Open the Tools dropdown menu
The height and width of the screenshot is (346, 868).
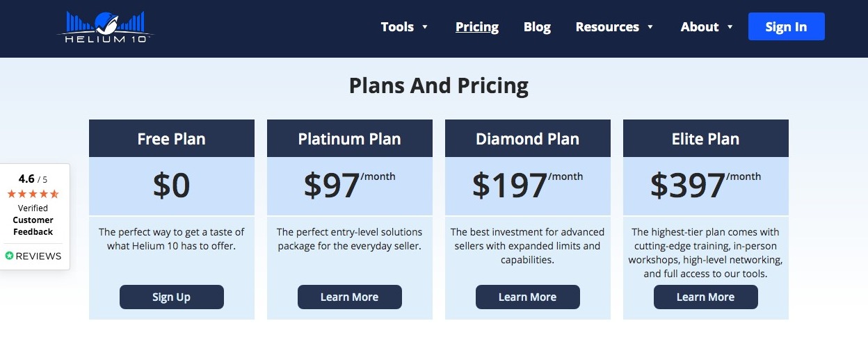coord(404,27)
